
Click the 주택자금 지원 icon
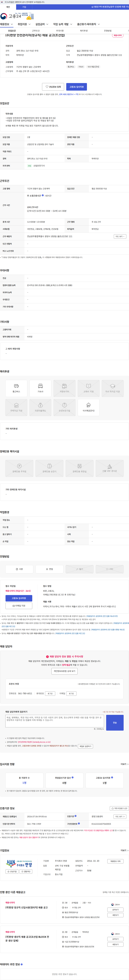(16, 407)
